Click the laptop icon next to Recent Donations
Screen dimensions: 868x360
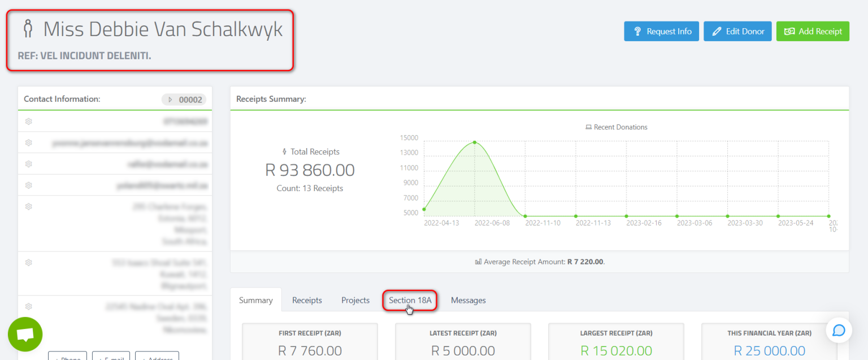[x=588, y=128]
